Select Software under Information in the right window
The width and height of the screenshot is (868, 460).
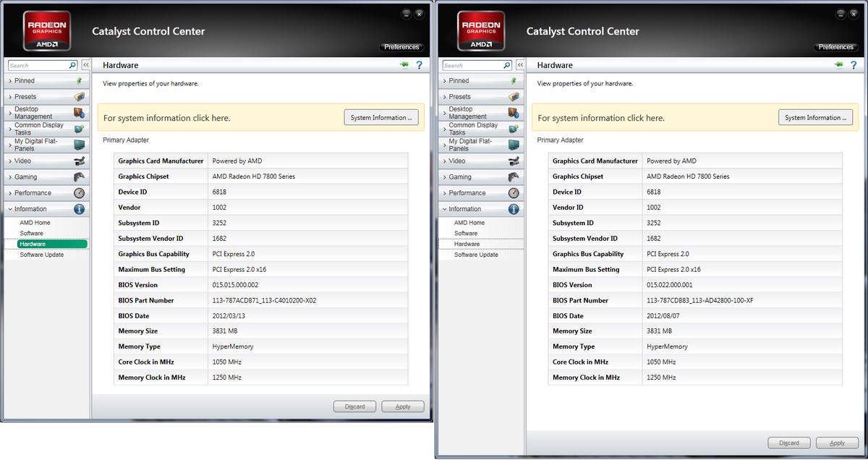tap(466, 234)
